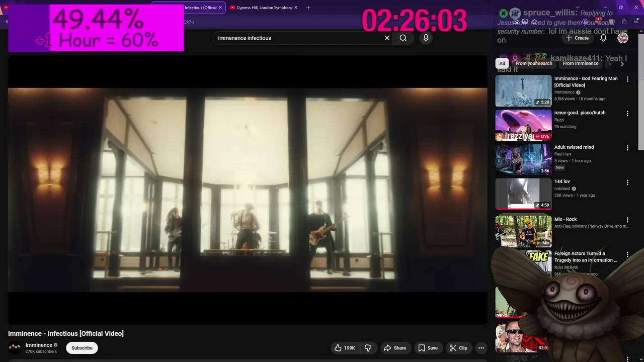Click the God Fearing Man thumbnail

point(523,91)
